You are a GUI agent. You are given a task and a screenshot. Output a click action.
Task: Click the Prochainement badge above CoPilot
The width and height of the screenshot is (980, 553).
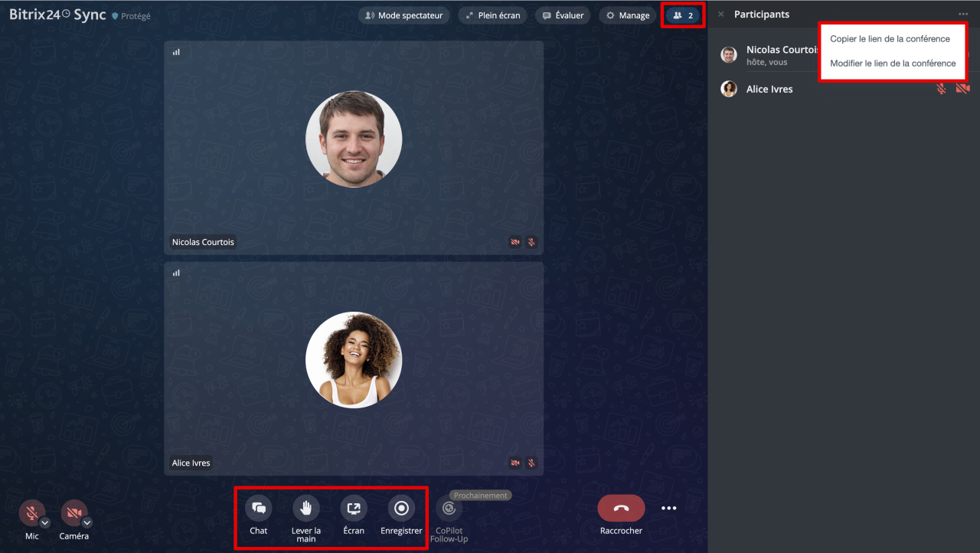[480, 496]
